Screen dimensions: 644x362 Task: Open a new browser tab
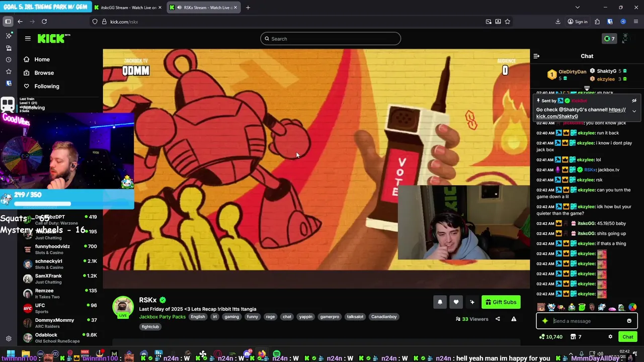[x=248, y=8]
